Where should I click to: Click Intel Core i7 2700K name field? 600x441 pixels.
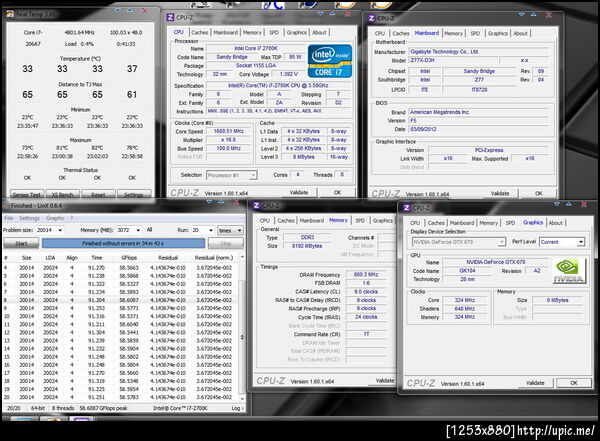click(x=256, y=48)
